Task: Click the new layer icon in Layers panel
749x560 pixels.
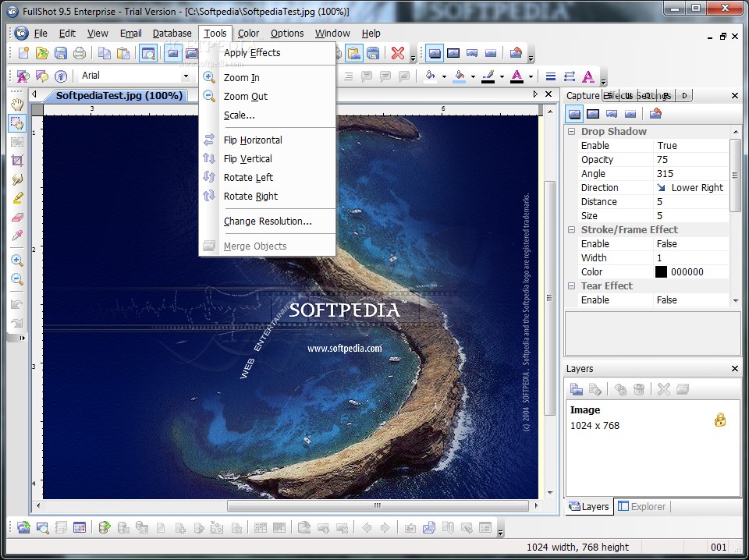Action: pos(577,389)
